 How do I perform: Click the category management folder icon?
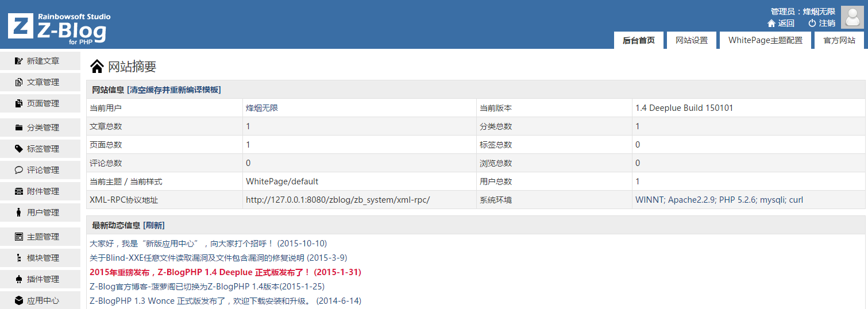pyautogui.click(x=19, y=128)
